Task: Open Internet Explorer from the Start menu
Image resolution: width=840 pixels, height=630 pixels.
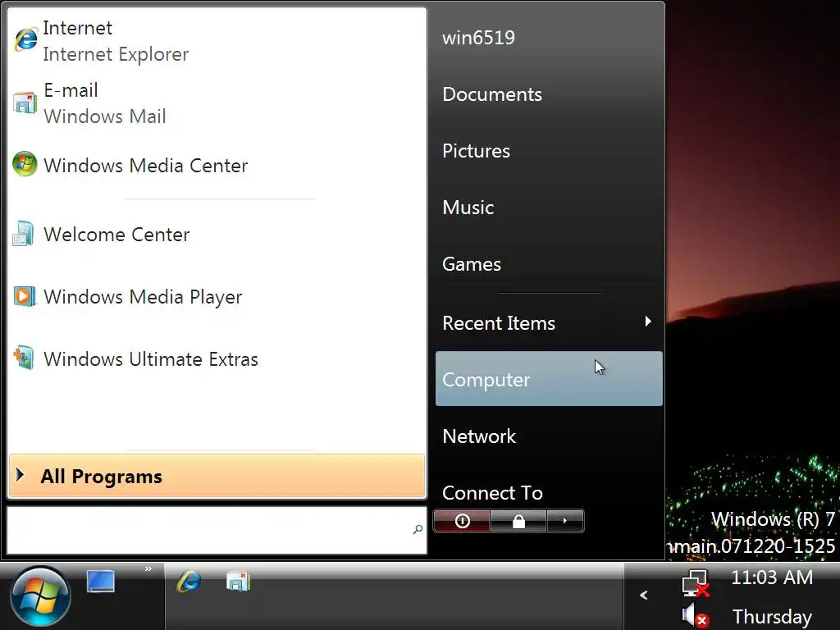Action: coord(217,41)
